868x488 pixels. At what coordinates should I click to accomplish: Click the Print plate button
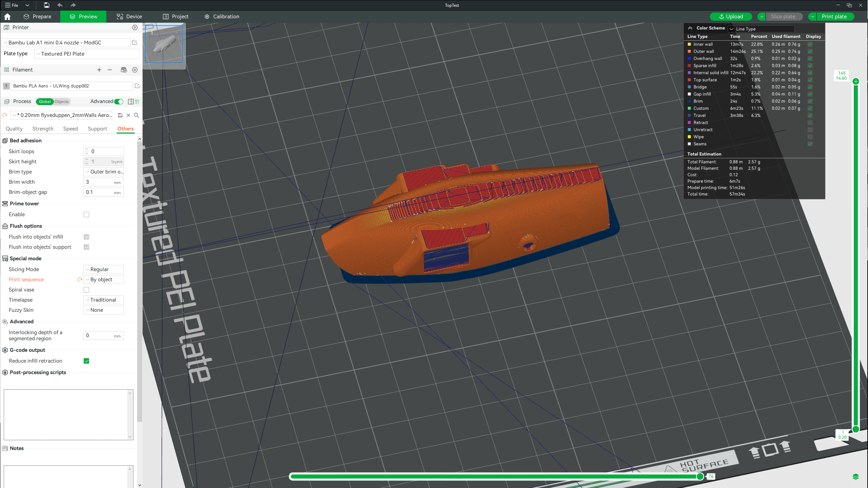834,17
